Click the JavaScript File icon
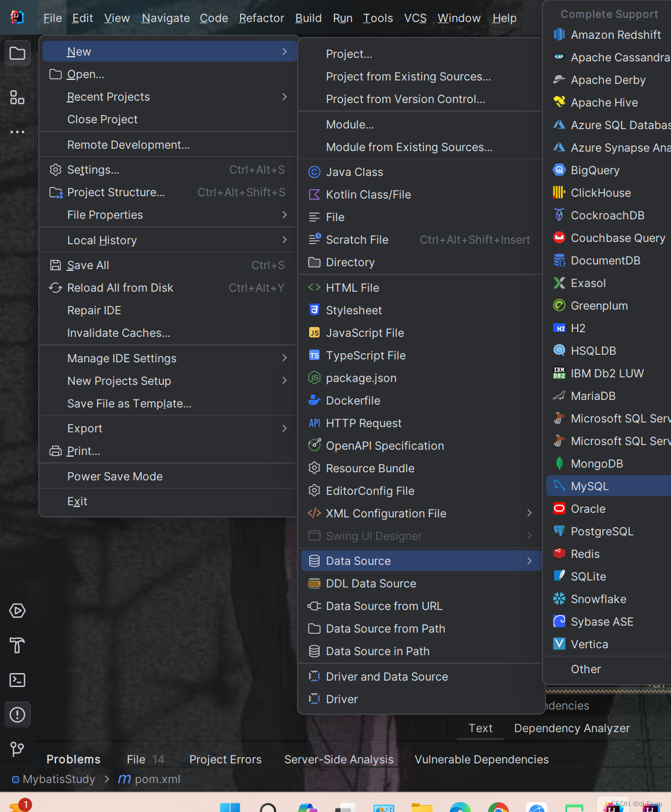This screenshot has width=671, height=812. click(x=314, y=333)
